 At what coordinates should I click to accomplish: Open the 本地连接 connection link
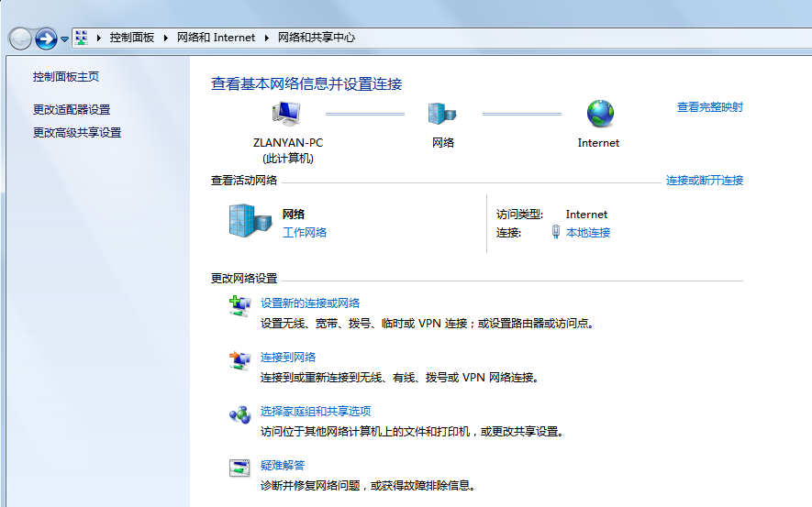(587, 233)
